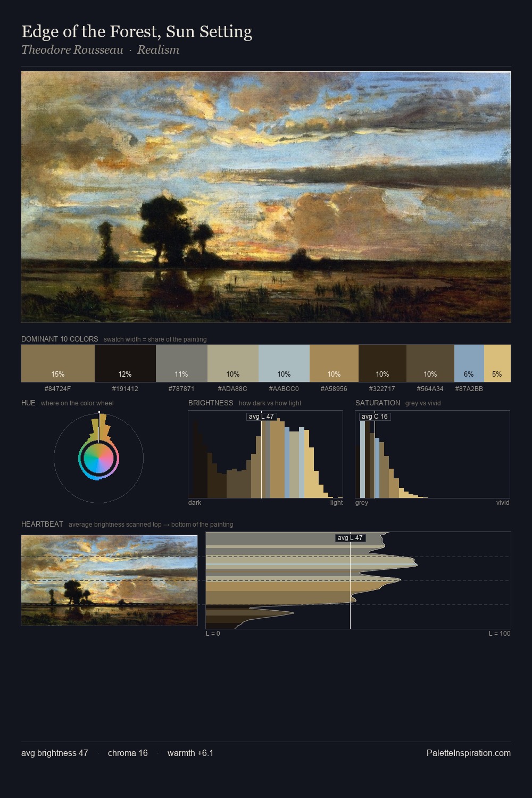Click the hex code #564A34

point(430,389)
